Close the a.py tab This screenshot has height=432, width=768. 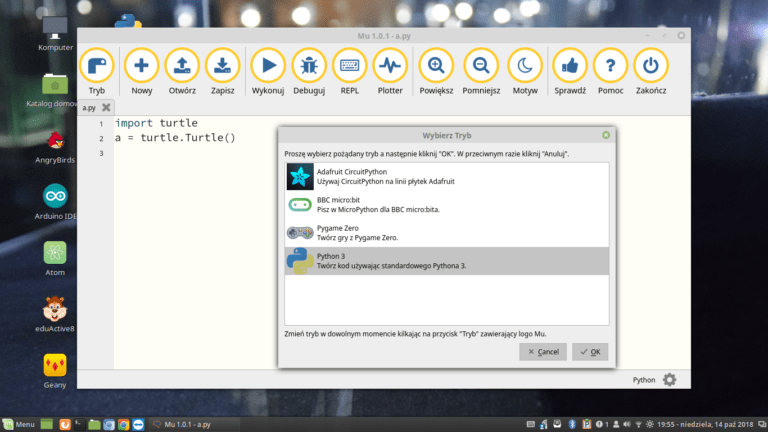[106, 107]
